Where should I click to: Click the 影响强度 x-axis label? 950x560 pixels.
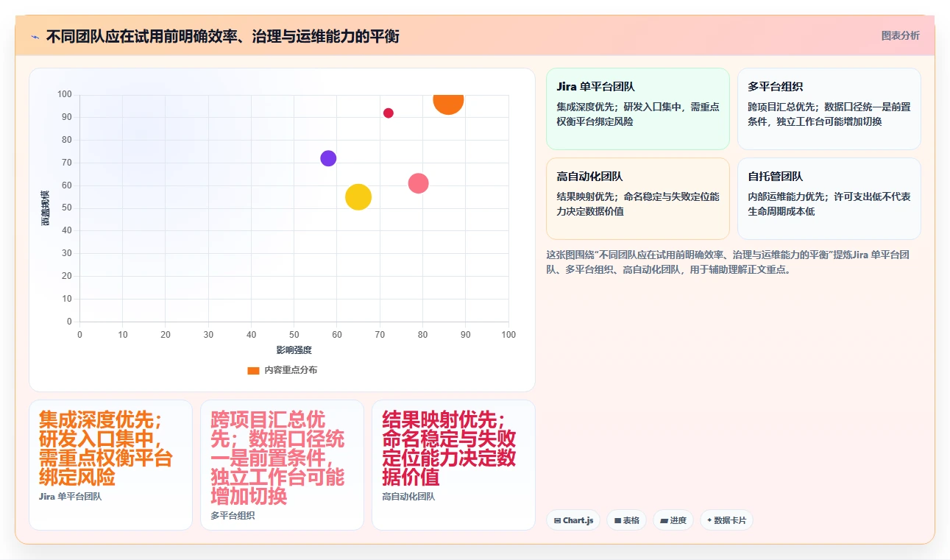click(x=294, y=350)
